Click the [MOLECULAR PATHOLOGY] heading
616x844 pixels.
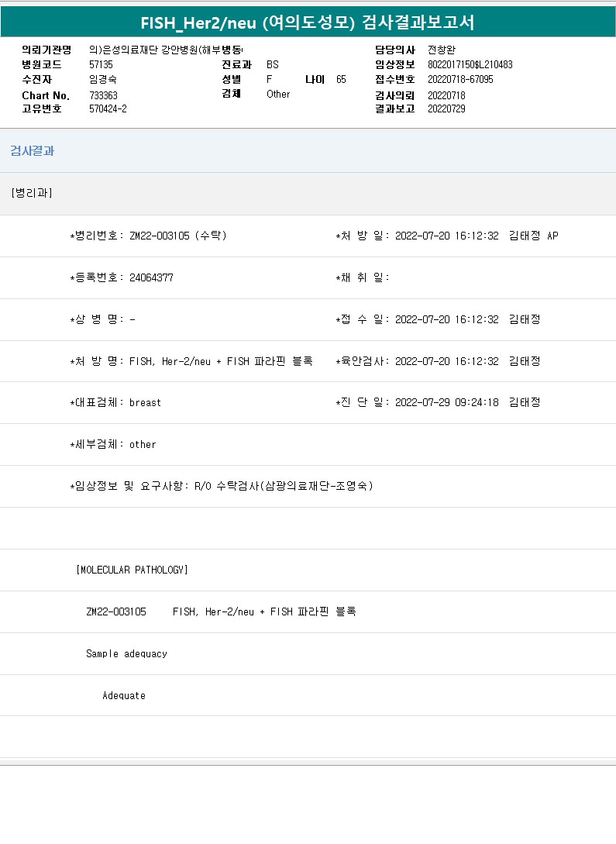coord(132,570)
